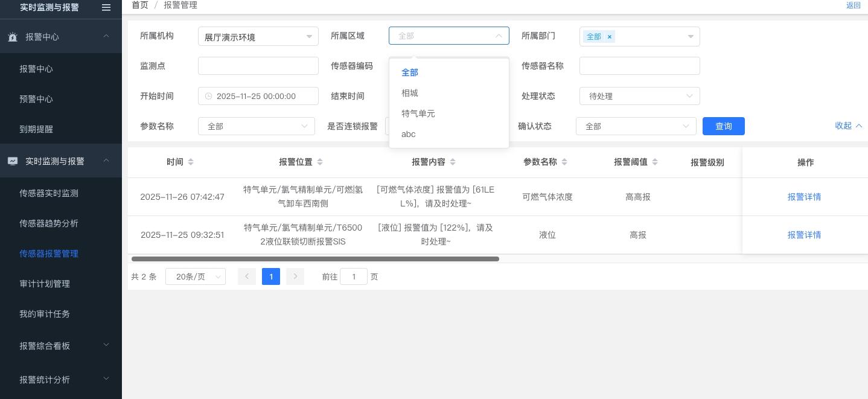
Task: Click the hamburger menu icon in sidebar header
Action: pos(106,7)
